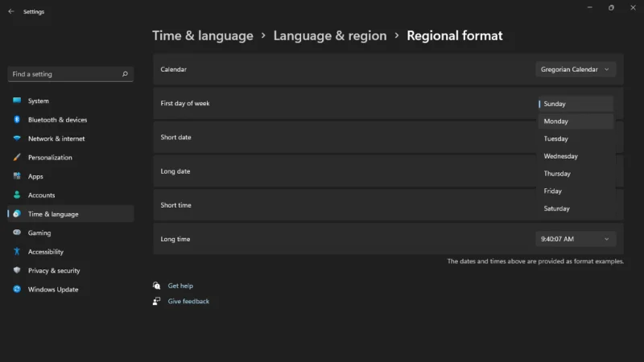Click the back arrow in Settings
Image resolution: width=644 pixels, height=362 pixels.
click(x=11, y=11)
